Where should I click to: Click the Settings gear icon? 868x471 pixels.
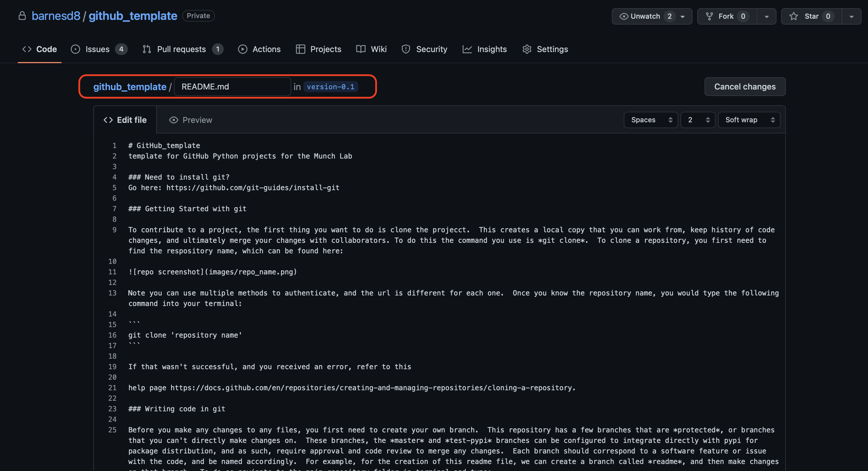click(x=527, y=49)
